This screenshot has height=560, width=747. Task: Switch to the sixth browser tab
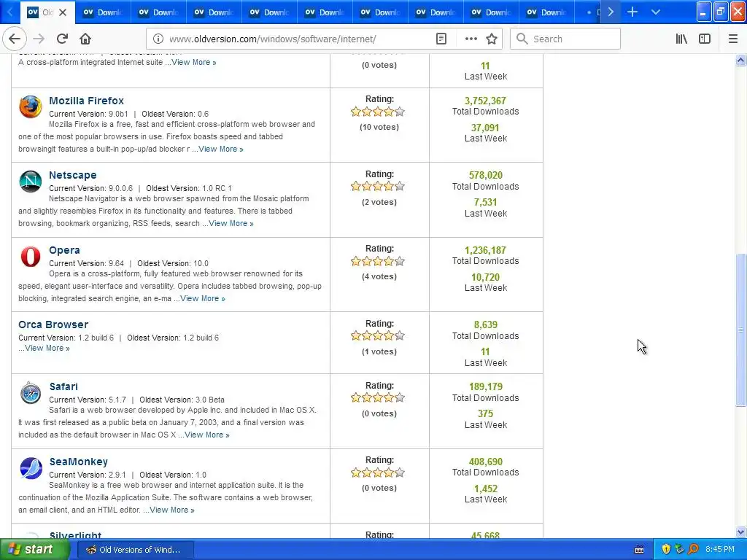[x=324, y=12]
